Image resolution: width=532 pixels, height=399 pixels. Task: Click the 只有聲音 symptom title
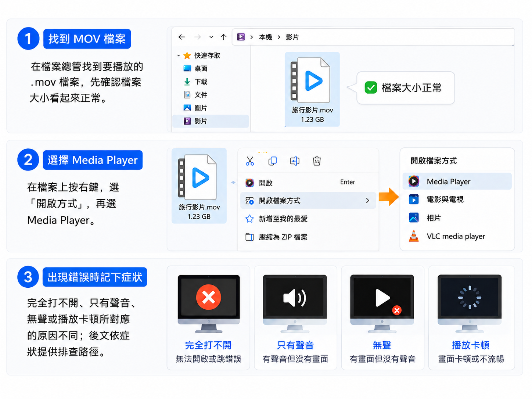coord(295,345)
